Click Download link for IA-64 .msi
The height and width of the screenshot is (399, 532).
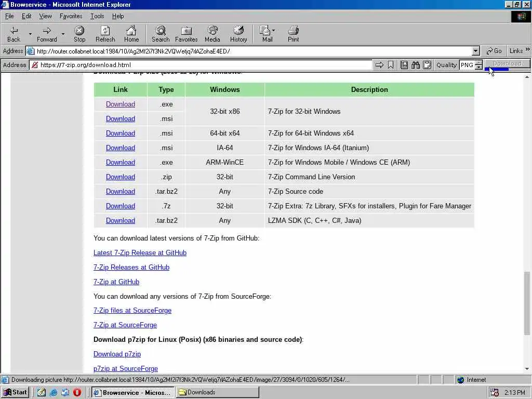tap(121, 148)
